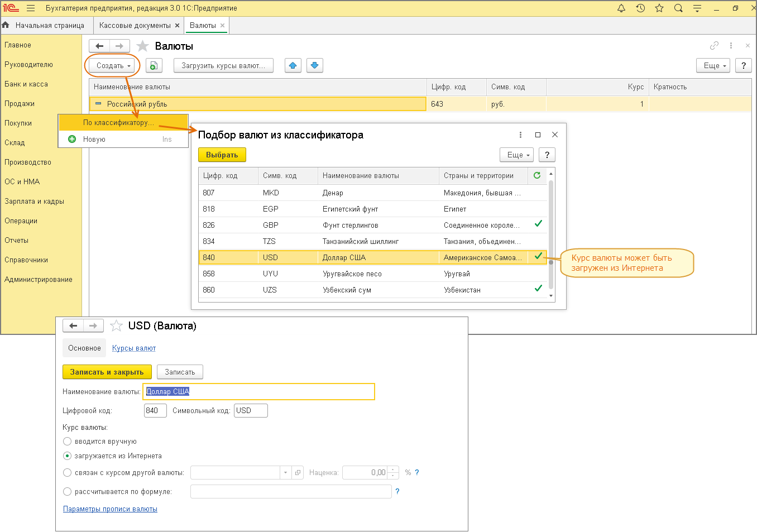
Task: Refresh the classifier list with green icon
Action: pyautogui.click(x=537, y=175)
